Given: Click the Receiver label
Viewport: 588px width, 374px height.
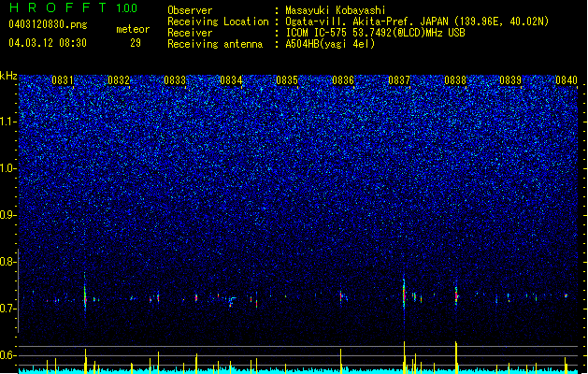Looking at the screenshot, I should 190,33.
